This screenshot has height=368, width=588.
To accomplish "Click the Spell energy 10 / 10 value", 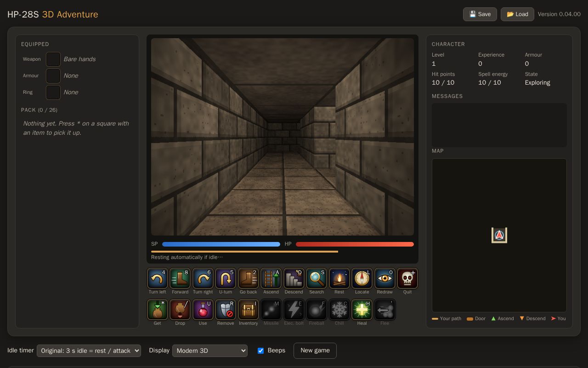I will coord(490,83).
